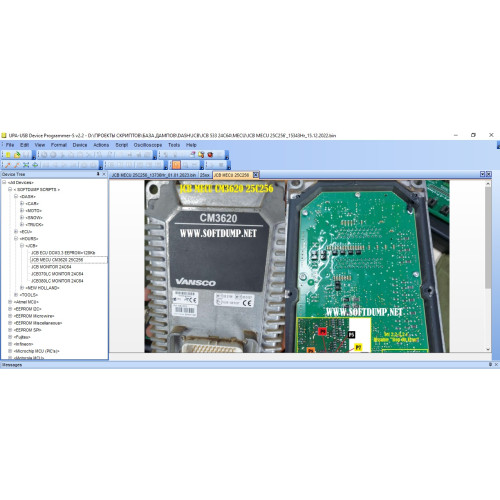Viewport: 500px width, 500px height.
Task: Open the Device menu
Action: [80, 145]
